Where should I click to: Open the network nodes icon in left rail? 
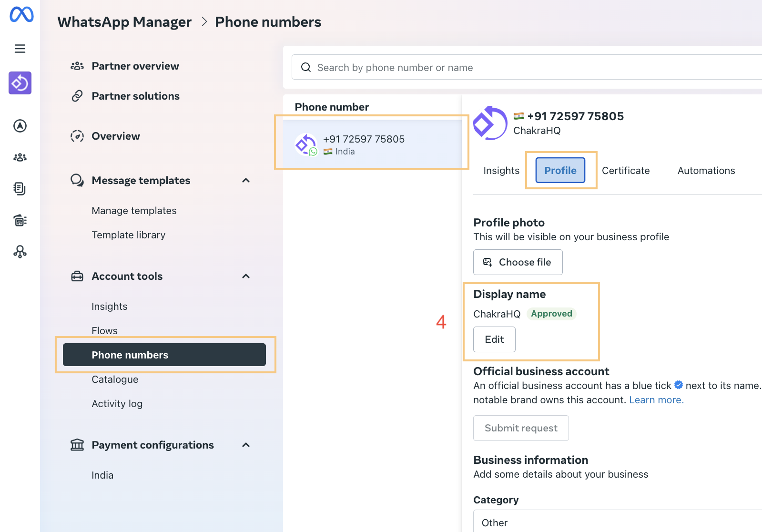coord(20,252)
